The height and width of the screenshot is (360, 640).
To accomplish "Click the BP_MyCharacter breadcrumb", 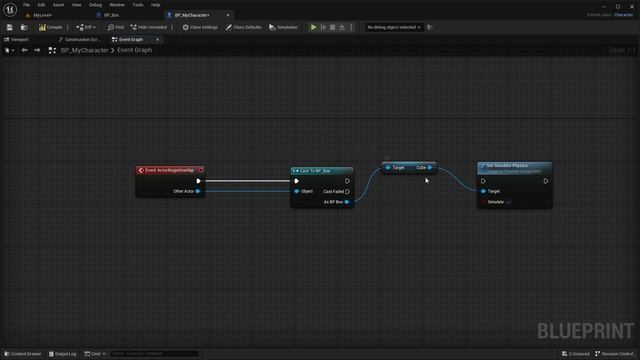I will (84, 50).
